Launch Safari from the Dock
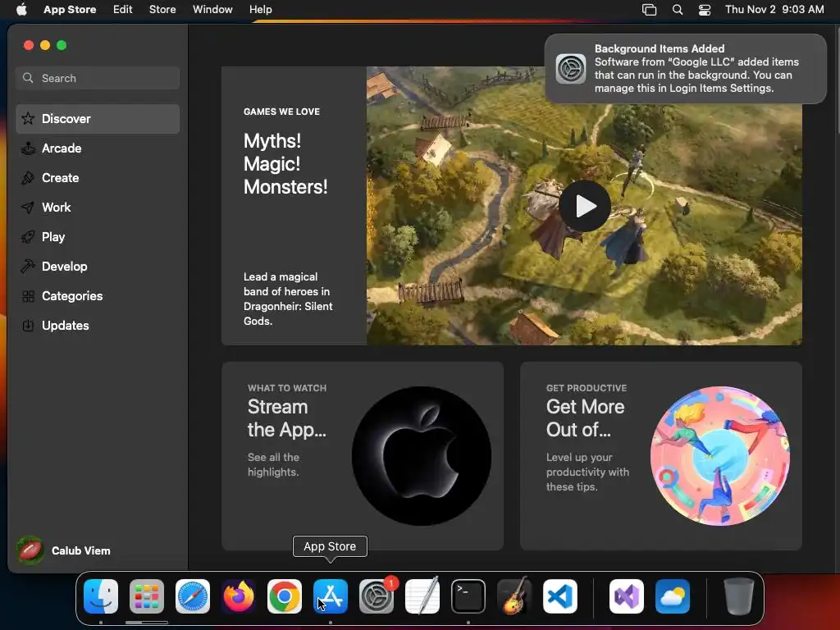840x630 pixels. [193, 596]
